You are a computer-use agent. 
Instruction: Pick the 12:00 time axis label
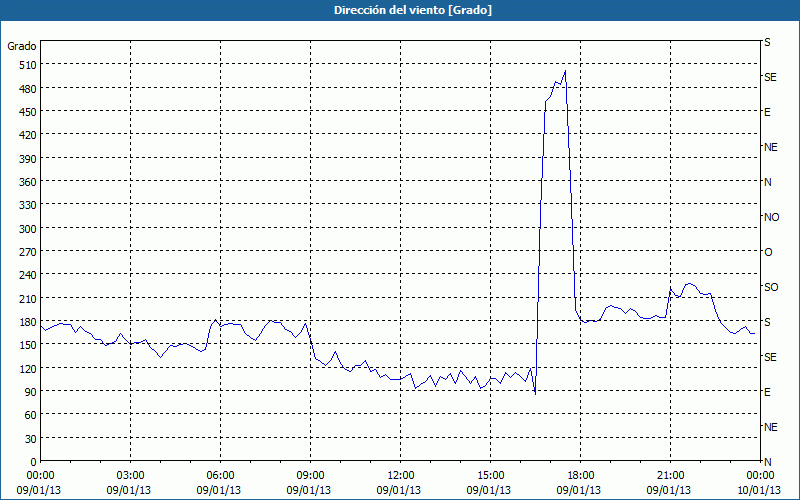click(401, 476)
